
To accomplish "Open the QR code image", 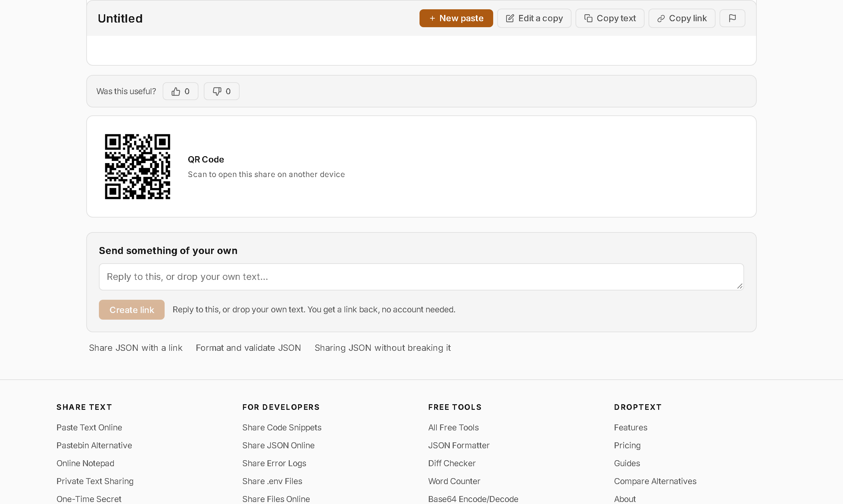I will point(138,166).
